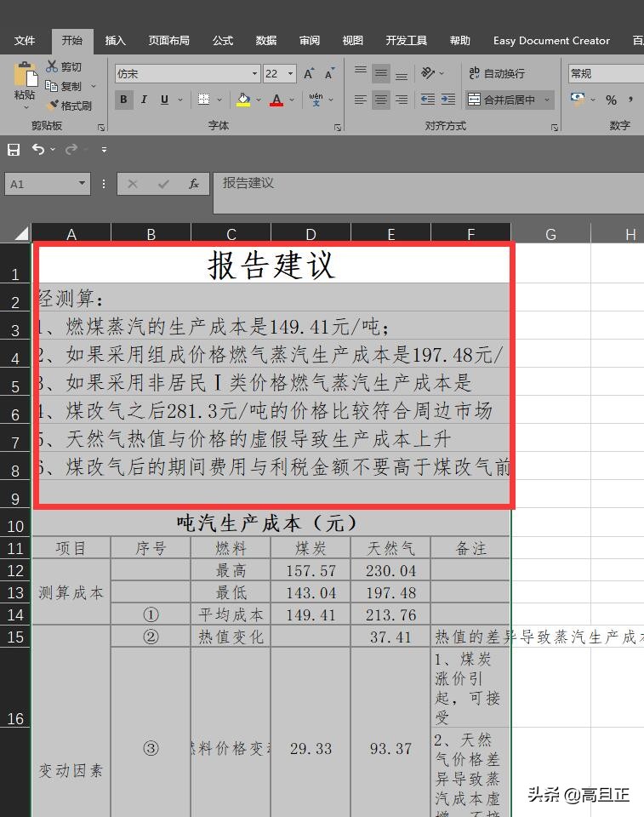Click 合并后居中 merge and center
Image resolution: width=644 pixels, height=817 pixels.
501,100
